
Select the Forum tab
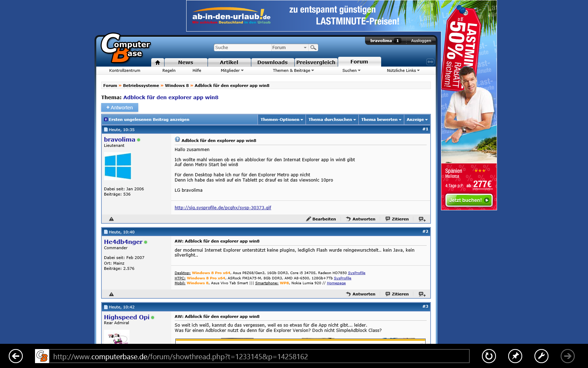point(359,62)
